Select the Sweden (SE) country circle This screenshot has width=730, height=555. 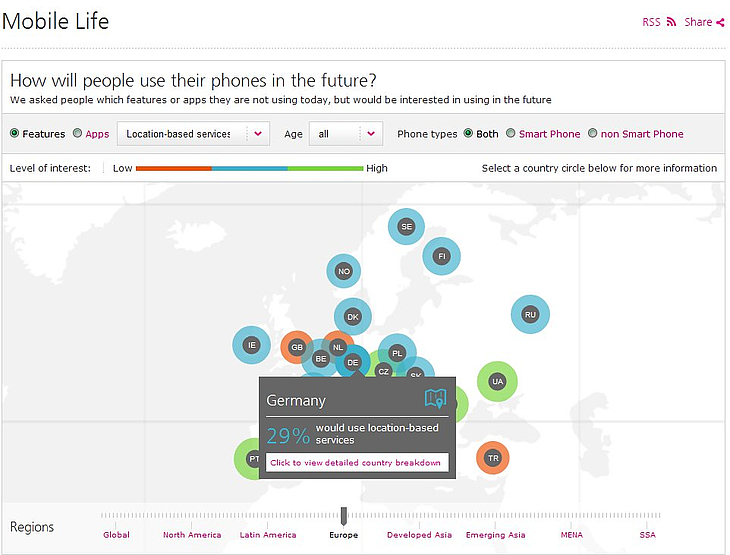click(406, 226)
